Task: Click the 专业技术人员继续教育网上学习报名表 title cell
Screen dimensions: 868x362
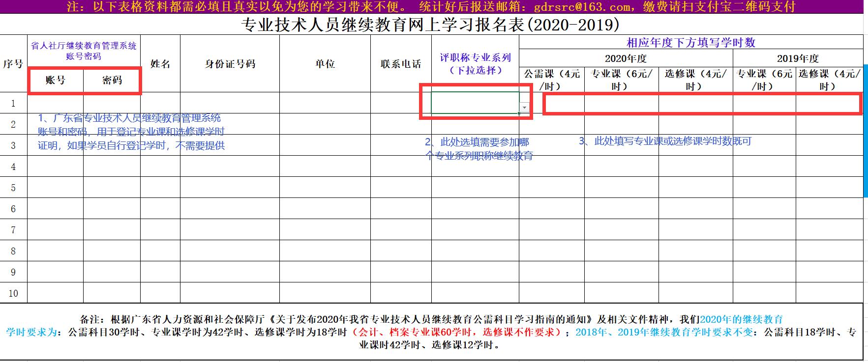Action: point(431,25)
